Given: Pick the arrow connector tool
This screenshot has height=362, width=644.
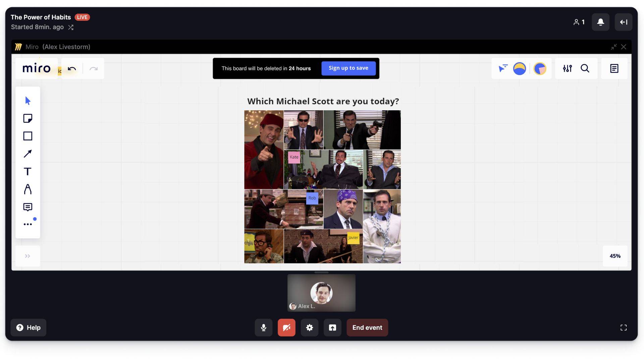Looking at the screenshot, I should tap(28, 154).
